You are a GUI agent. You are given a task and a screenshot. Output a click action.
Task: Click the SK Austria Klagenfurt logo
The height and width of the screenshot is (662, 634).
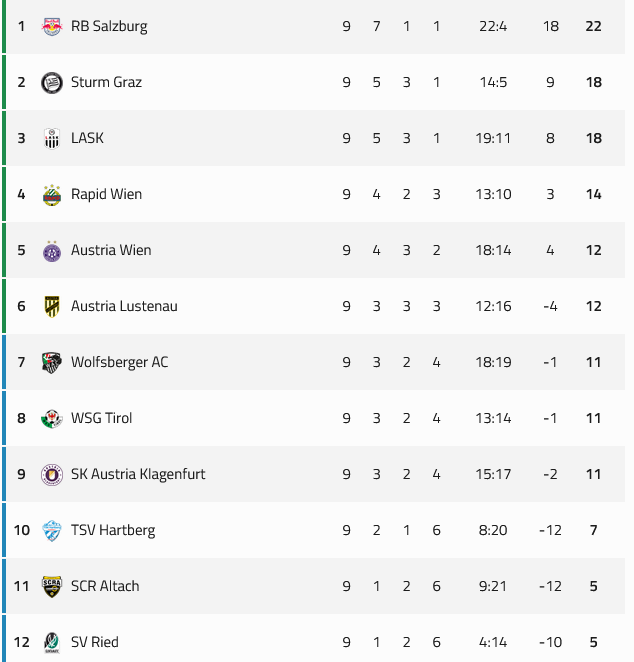(52, 474)
